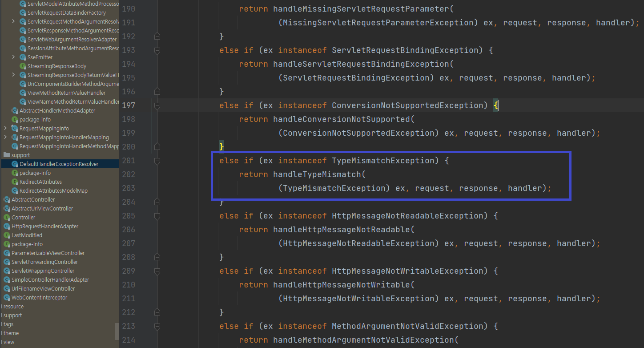Select ViewNameMethodReturnValueHandler in the tree
The height and width of the screenshot is (348, 644).
[x=73, y=102]
